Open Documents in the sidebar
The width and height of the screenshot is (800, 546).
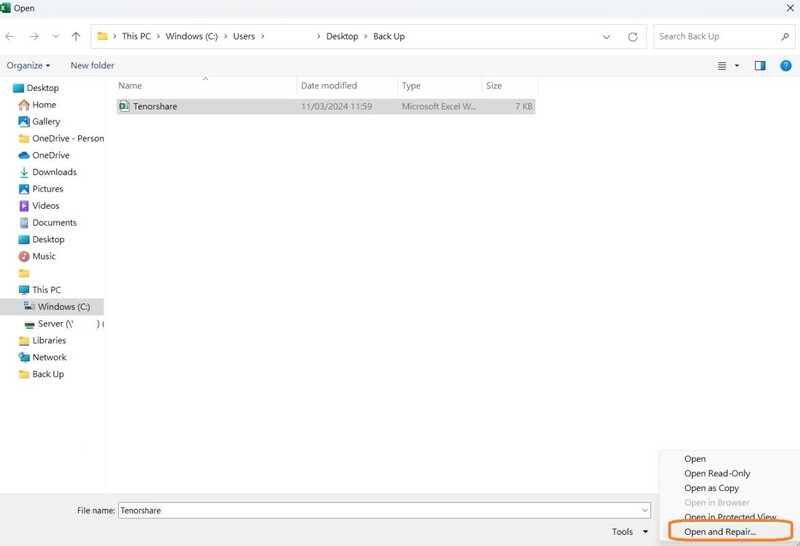pos(48,222)
